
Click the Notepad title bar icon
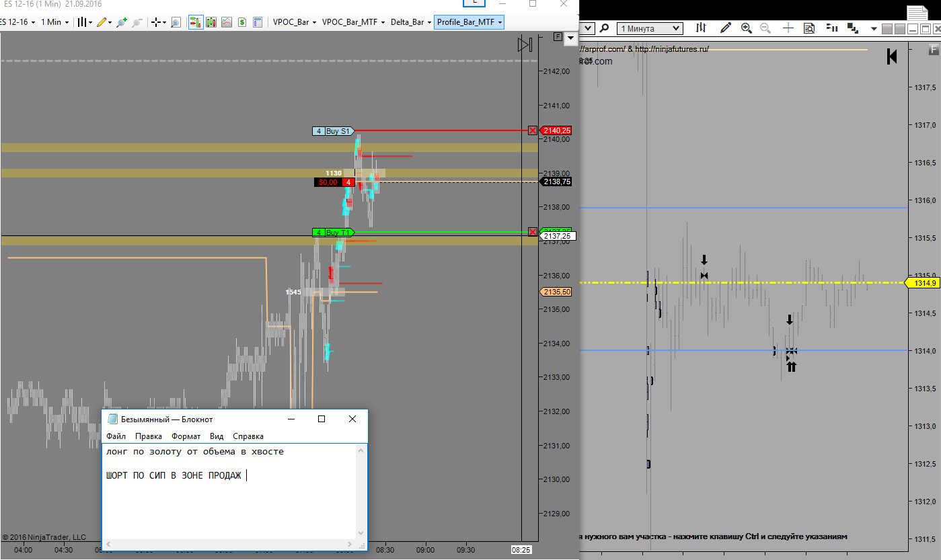pos(112,419)
